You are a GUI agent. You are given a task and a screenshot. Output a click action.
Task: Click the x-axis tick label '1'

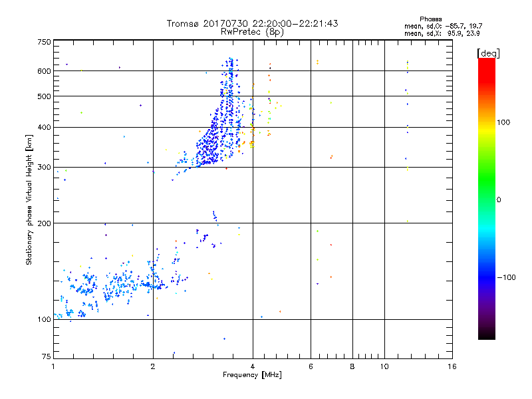[x=53, y=366]
